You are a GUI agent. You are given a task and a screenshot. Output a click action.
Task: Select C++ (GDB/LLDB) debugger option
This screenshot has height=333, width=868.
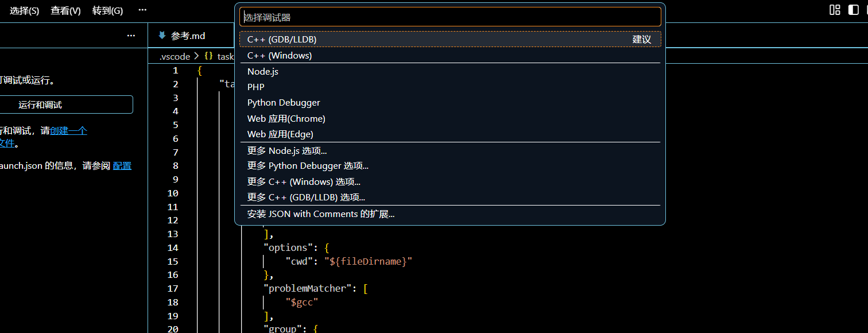450,39
